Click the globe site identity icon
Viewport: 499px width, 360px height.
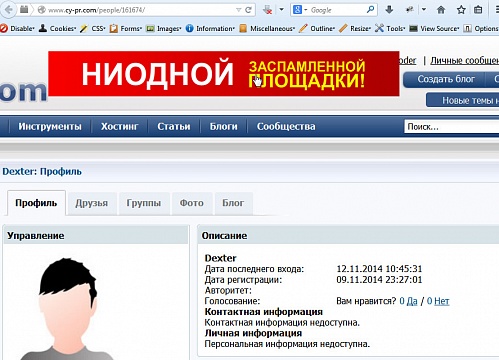[x=41, y=10]
